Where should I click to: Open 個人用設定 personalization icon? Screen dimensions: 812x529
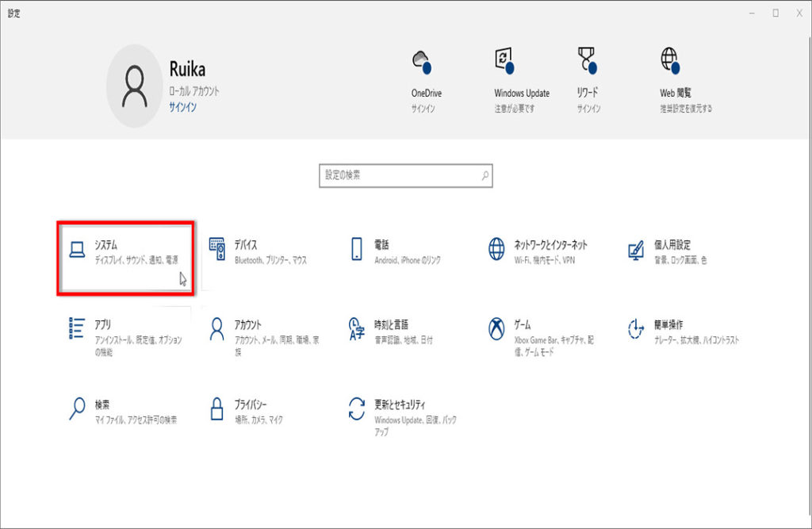coord(635,250)
